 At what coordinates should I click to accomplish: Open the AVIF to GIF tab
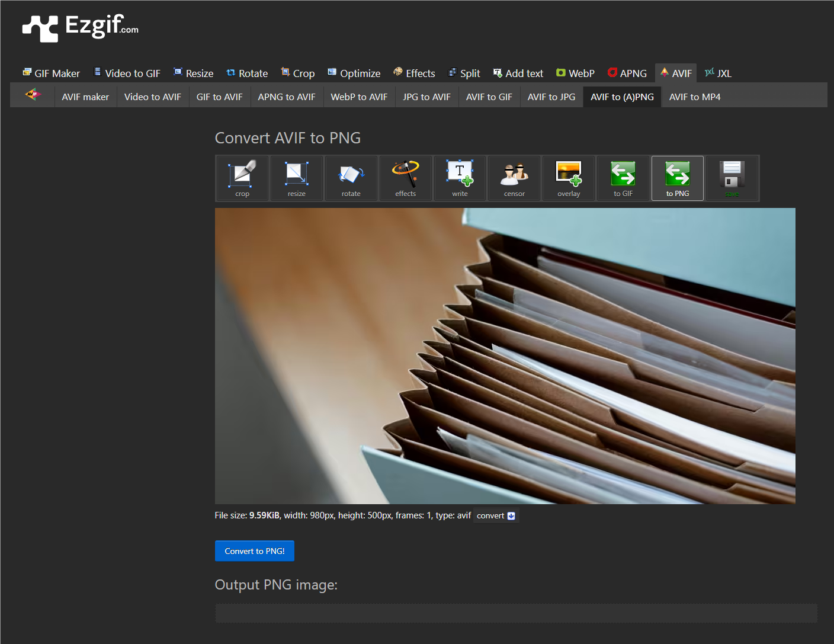pyautogui.click(x=489, y=97)
